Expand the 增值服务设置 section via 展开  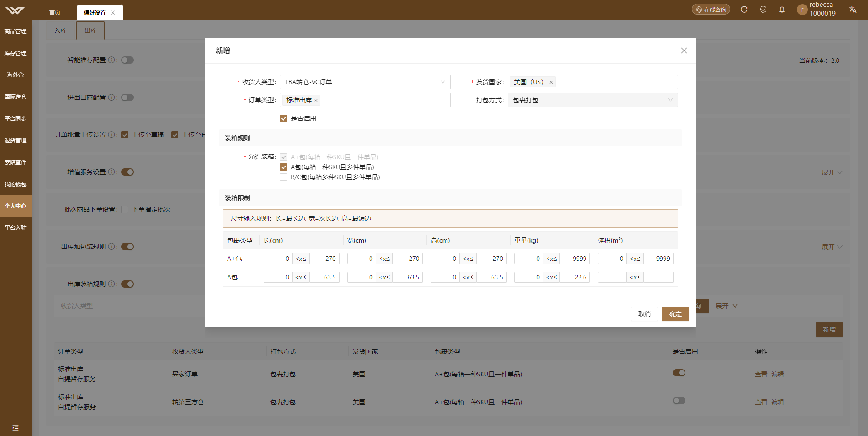pos(832,172)
